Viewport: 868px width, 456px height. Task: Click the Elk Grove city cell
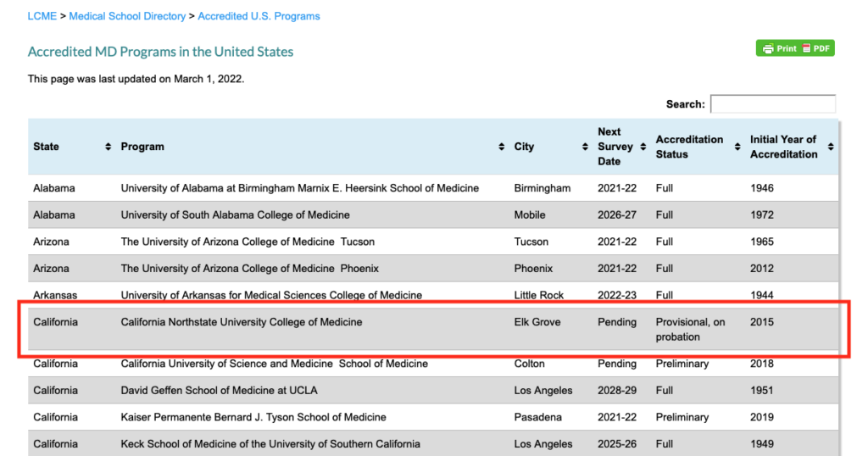click(x=537, y=322)
